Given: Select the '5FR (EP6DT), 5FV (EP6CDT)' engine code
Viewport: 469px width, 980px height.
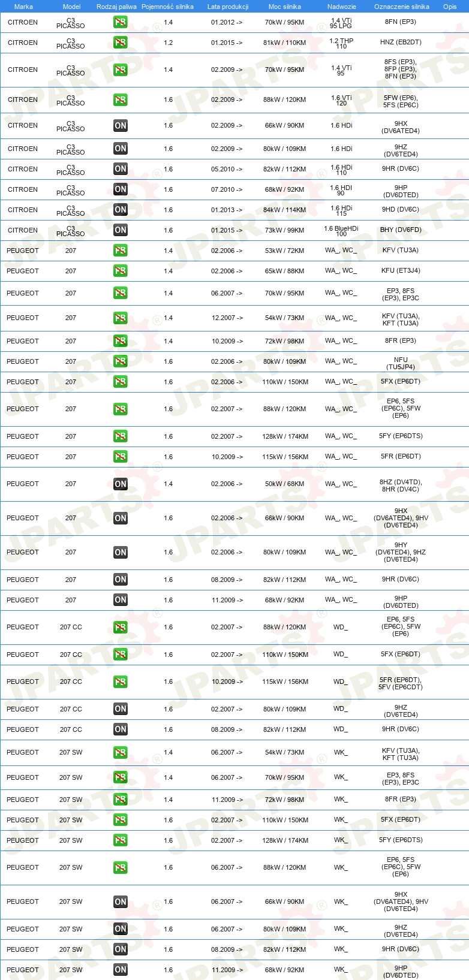Looking at the screenshot, I should [x=401, y=683].
